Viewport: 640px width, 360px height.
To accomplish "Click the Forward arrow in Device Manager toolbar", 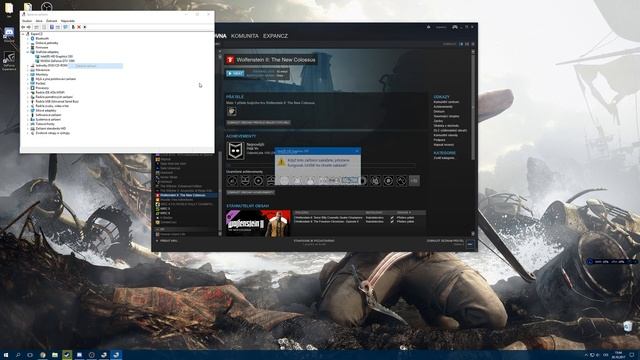I will 29,27.
